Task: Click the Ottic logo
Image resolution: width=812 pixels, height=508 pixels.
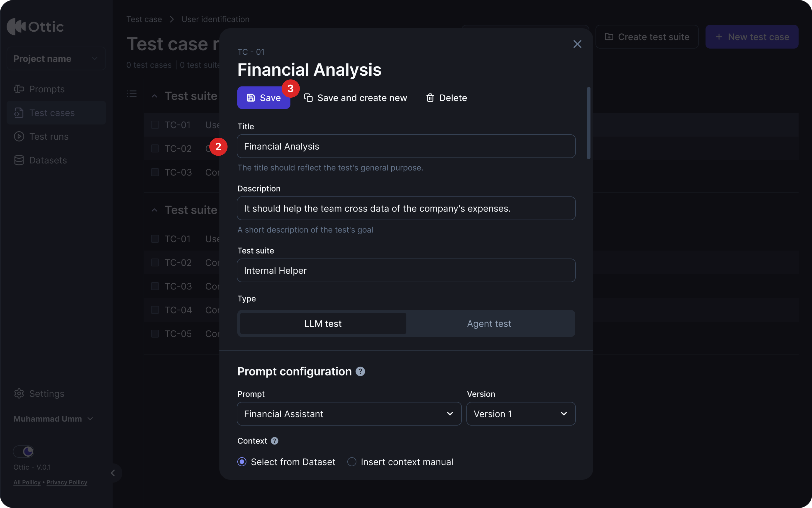Action: (35, 27)
